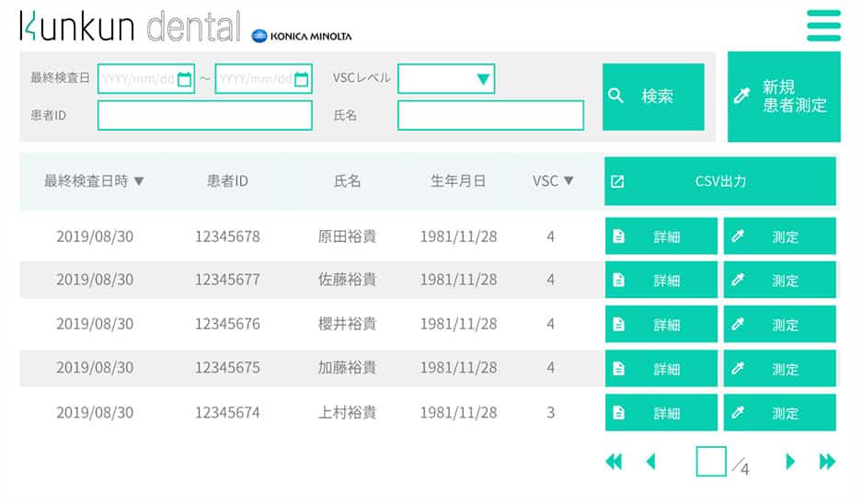Start 新規患者測定 new patient measurement
This screenshot has height=504, width=861.
coord(784,97)
